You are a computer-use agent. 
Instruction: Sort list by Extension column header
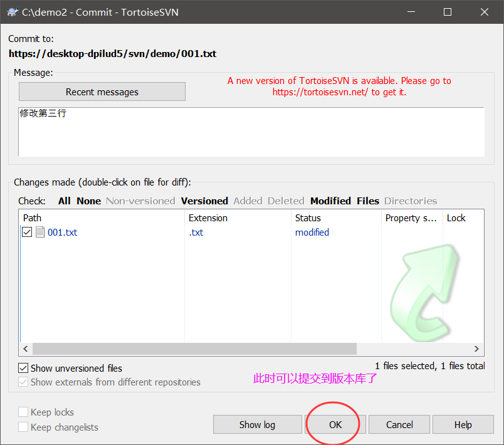[x=238, y=218]
